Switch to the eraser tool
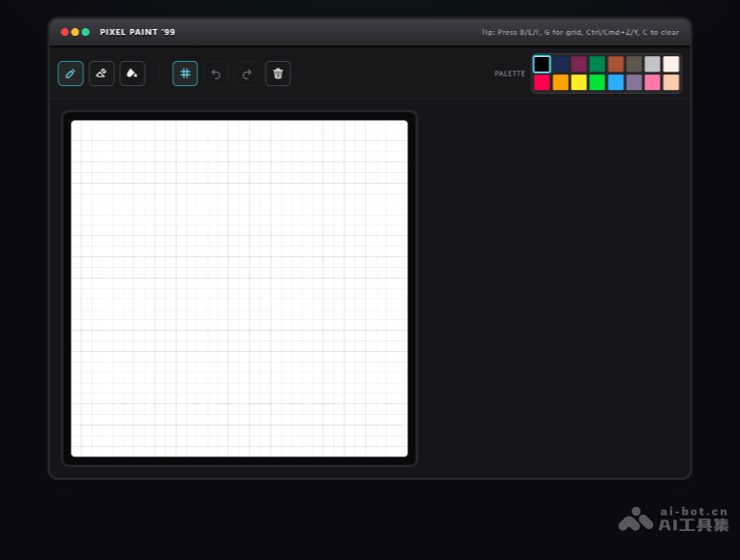 pyautogui.click(x=102, y=74)
